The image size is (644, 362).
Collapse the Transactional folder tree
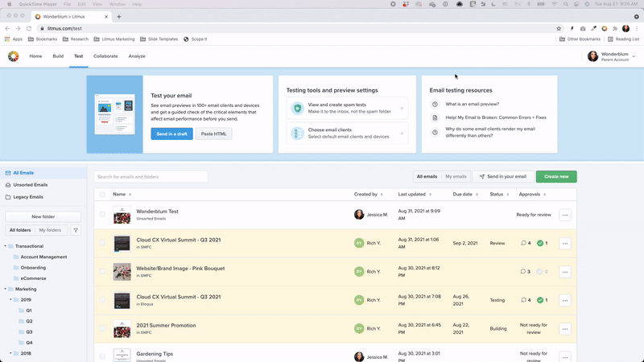[6, 246]
